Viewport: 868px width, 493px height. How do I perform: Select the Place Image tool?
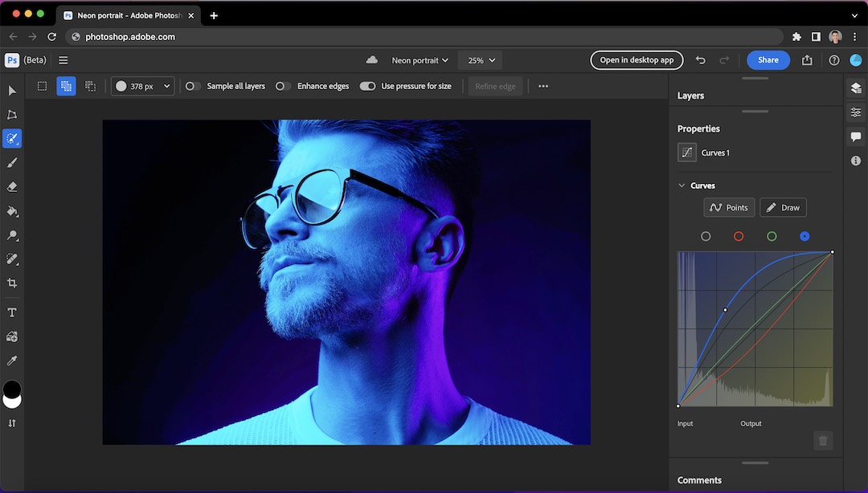(x=12, y=336)
